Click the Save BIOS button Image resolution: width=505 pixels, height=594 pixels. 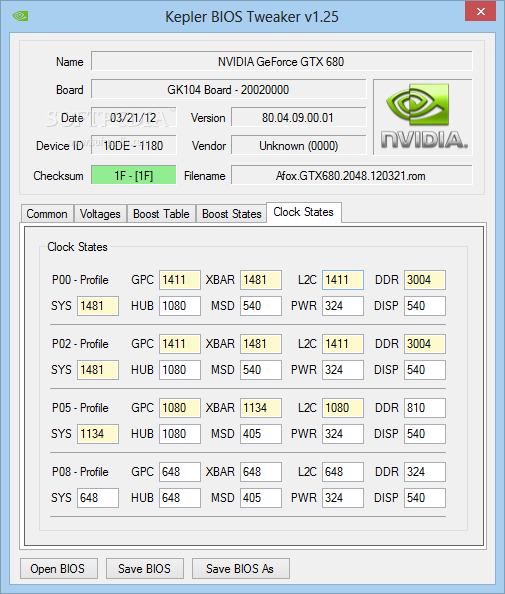pyautogui.click(x=145, y=569)
